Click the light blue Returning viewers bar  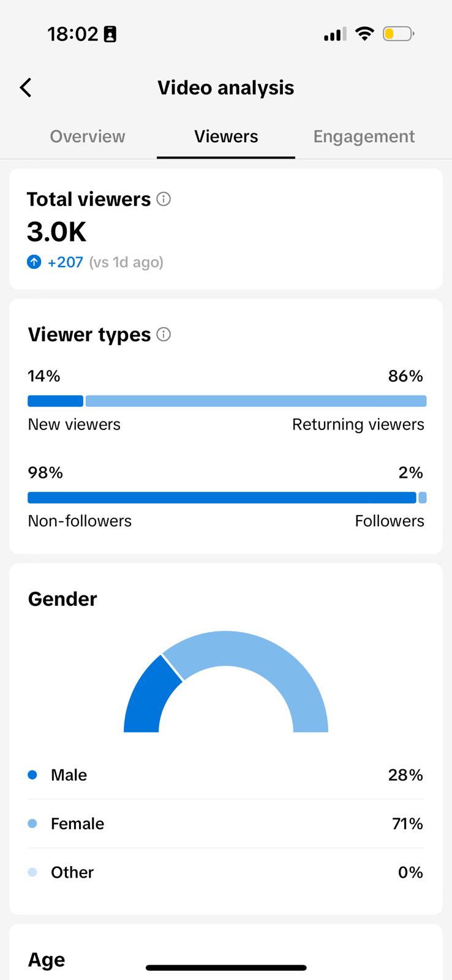pos(256,401)
